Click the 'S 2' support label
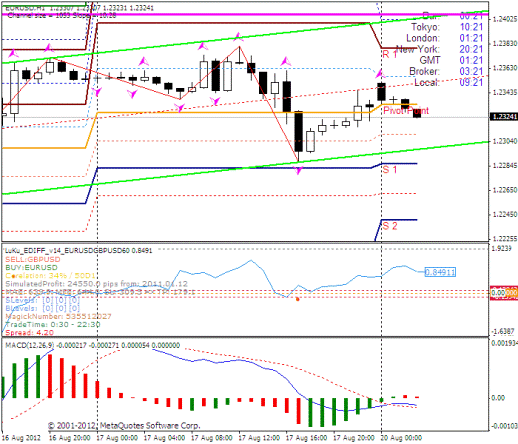The width and height of the screenshot is (518, 444). pos(389,226)
